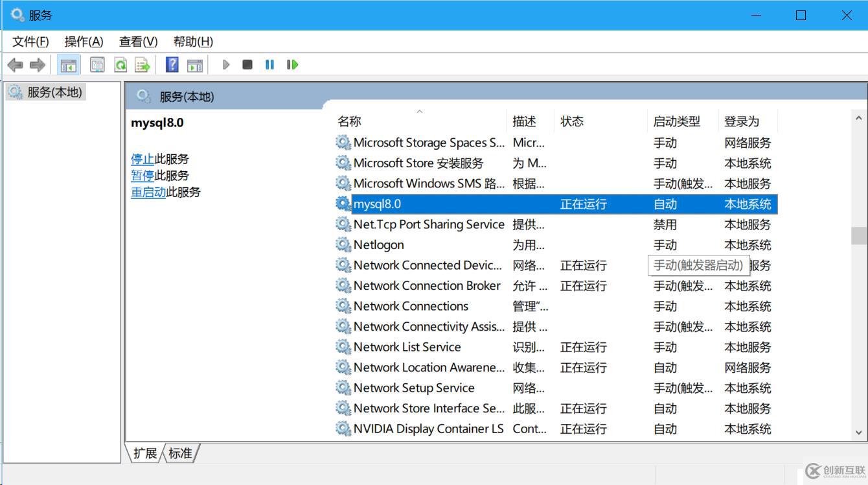868x485 pixels.
Task: Click the gear icon beside Network Connections
Action: 343,306
